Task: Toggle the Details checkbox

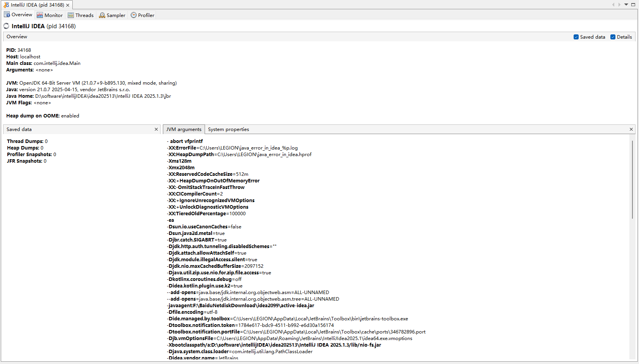Action: point(613,37)
